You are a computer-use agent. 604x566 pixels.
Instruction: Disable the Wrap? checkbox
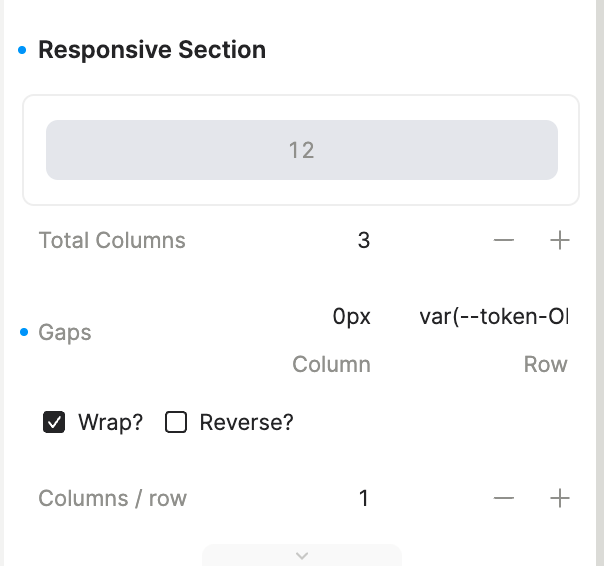click(x=54, y=422)
